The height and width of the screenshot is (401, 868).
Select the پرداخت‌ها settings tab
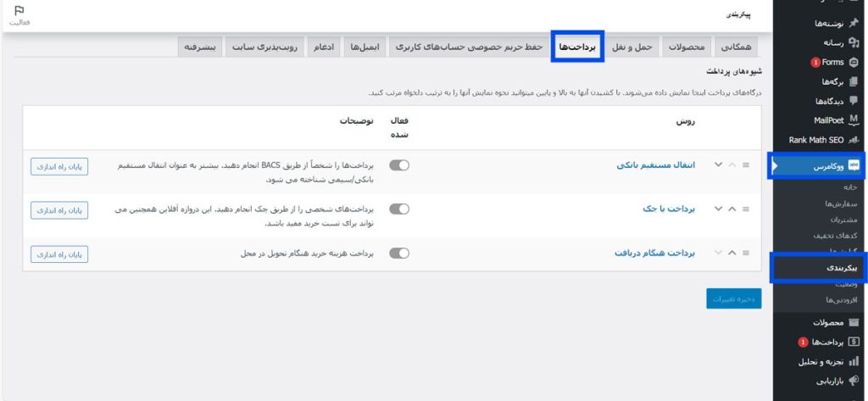pos(577,47)
